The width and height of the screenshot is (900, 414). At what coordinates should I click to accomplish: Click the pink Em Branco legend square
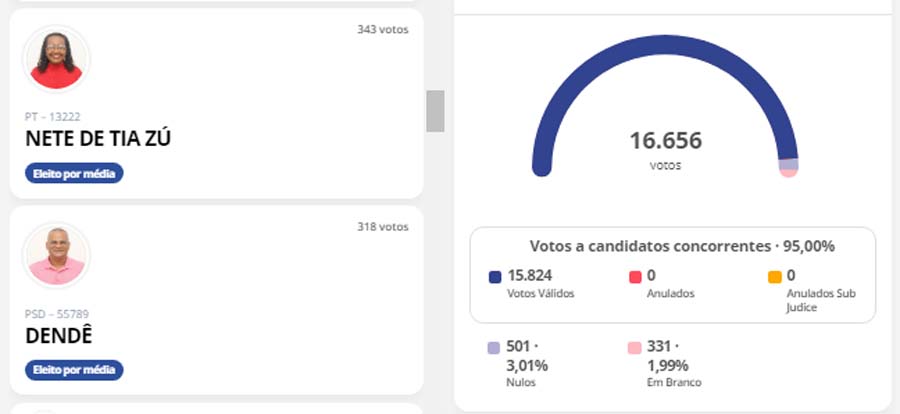pyautogui.click(x=633, y=348)
